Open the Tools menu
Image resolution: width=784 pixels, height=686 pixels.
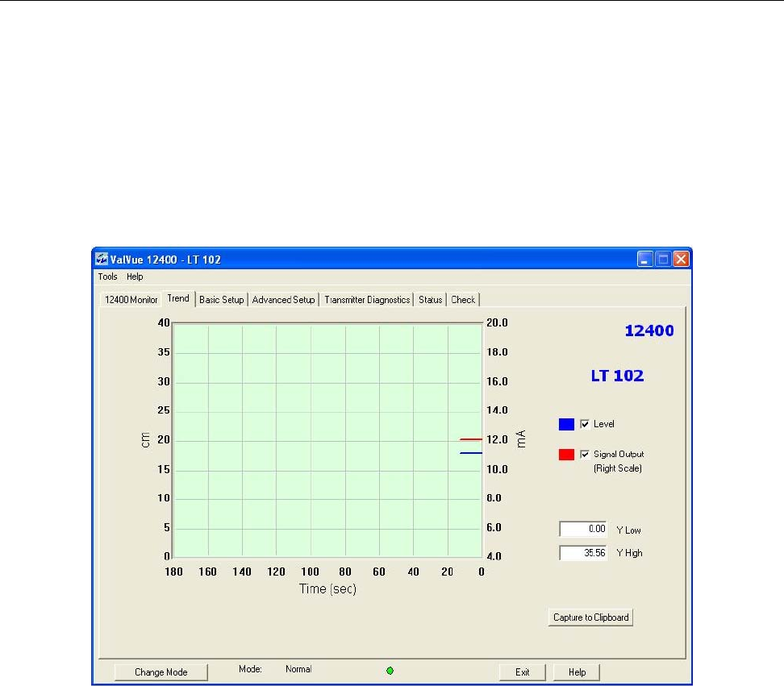tap(107, 276)
